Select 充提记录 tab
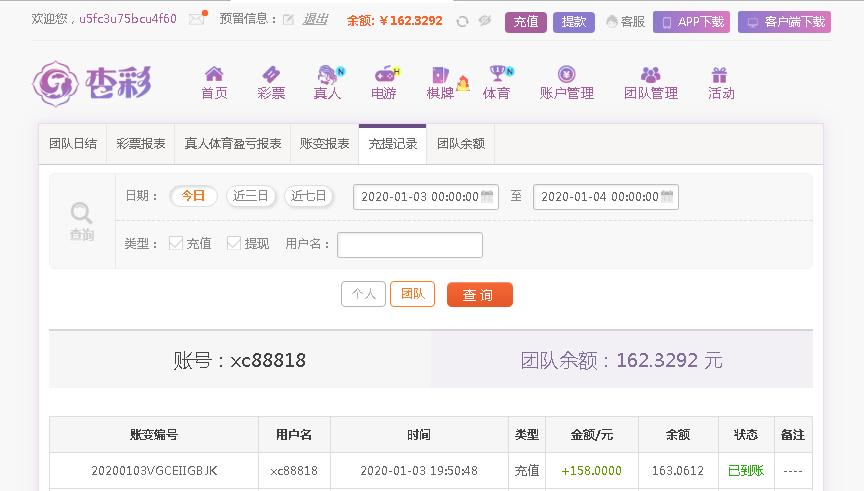This screenshot has width=864, height=491. point(392,144)
